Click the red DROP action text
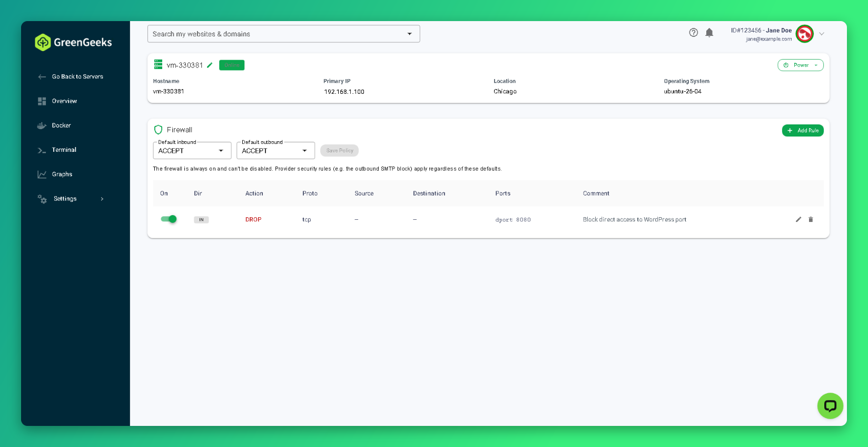The image size is (868, 447). point(253,220)
